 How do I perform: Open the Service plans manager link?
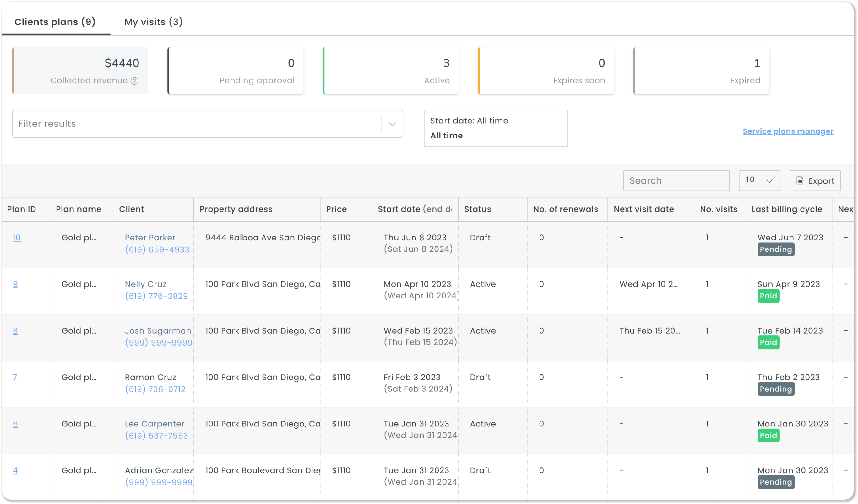pos(788,131)
